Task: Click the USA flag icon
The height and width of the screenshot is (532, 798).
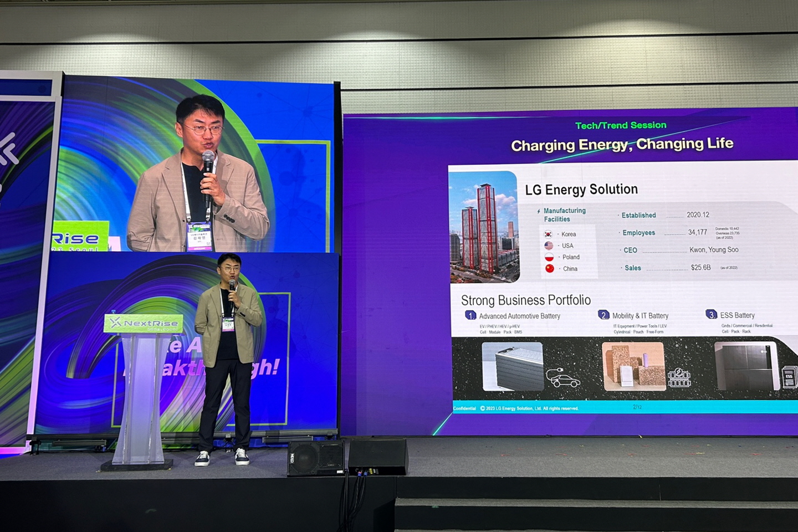Action: click(x=549, y=245)
